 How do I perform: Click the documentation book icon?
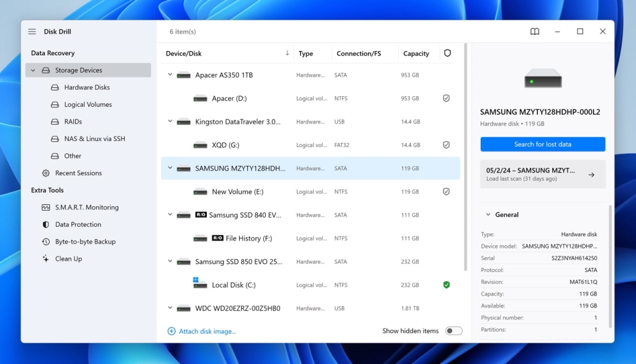(535, 31)
